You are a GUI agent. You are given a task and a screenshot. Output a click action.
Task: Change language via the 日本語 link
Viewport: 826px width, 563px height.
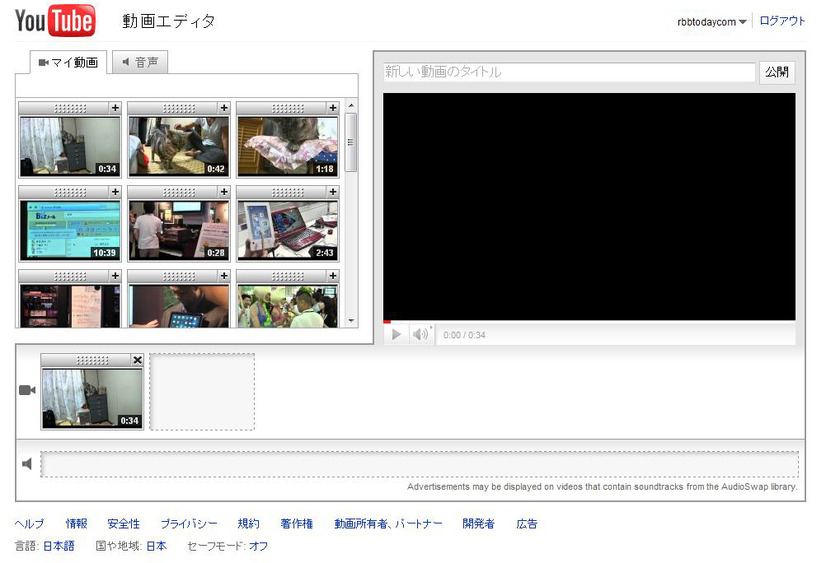[x=58, y=546]
